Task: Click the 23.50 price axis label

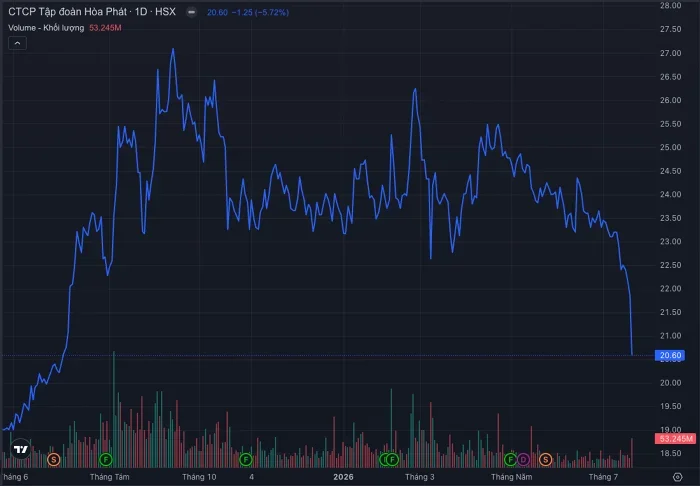Action: pyautogui.click(x=671, y=218)
